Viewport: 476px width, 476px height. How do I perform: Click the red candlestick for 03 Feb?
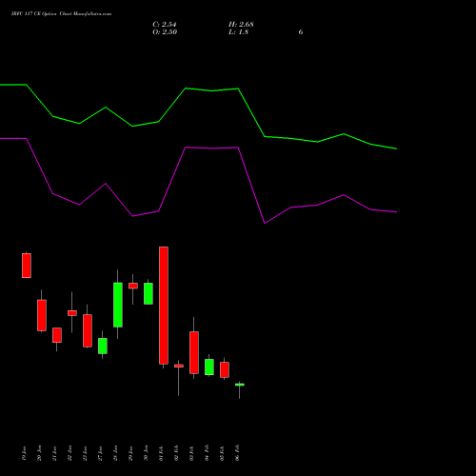click(194, 352)
